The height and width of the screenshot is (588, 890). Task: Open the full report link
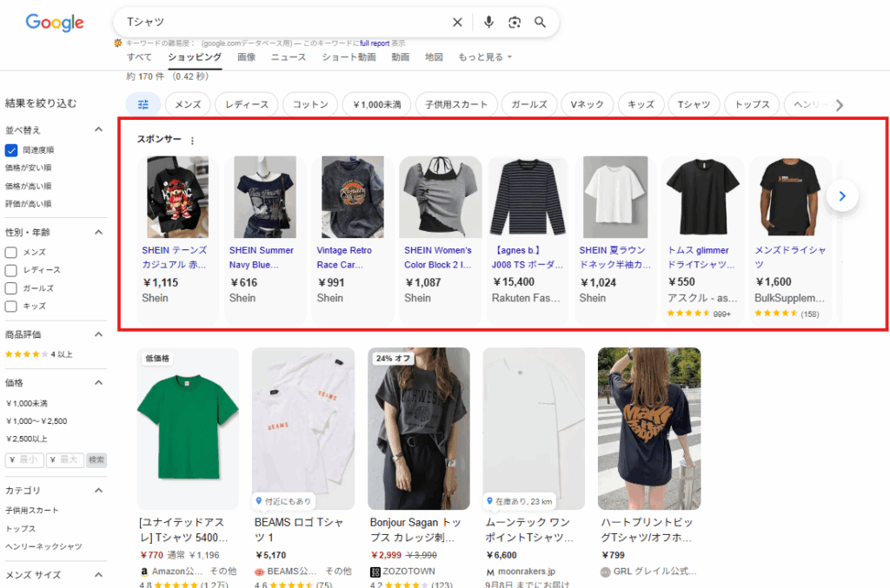pyautogui.click(x=375, y=43)
